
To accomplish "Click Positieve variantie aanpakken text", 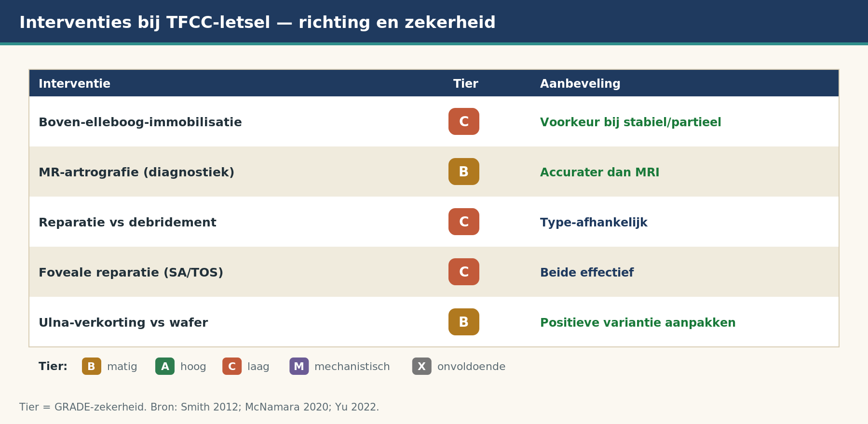I will [638, 323].
